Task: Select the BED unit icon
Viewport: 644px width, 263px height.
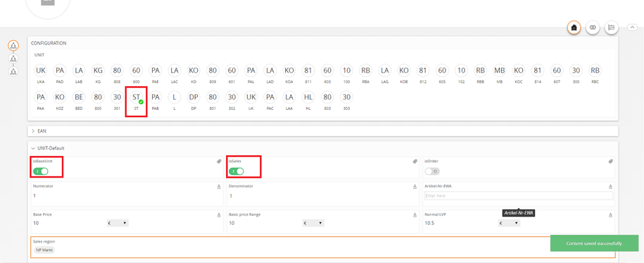Action: coord(79,97)
